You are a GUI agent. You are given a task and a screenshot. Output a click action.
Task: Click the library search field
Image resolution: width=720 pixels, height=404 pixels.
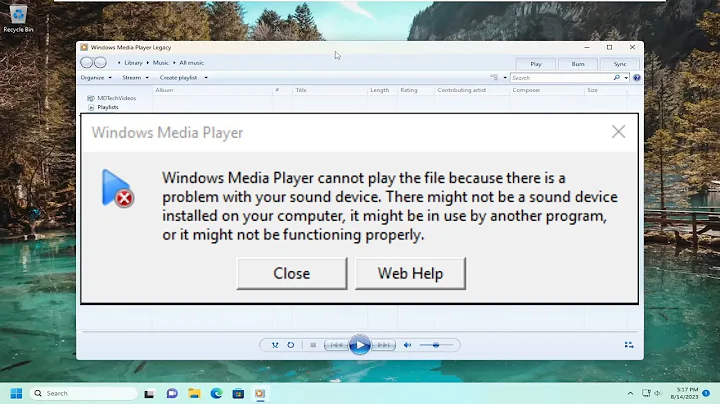pyautogui.click(x=561, y=78)
